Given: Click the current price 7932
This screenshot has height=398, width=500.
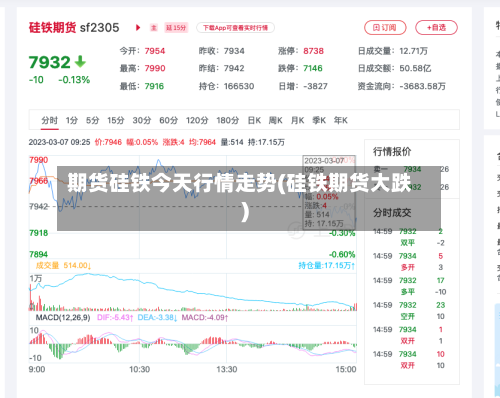Looking at the screenshot, I should pos(50,62).
